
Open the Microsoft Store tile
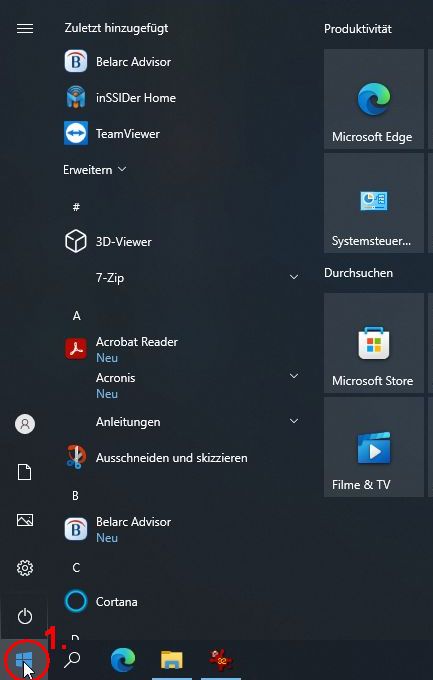coord(374,343)
